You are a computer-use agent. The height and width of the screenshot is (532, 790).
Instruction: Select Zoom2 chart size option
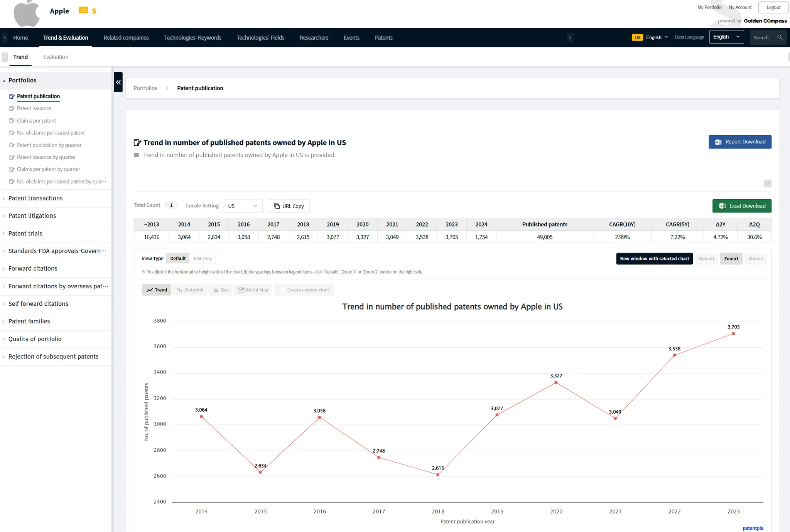coord(755,259)
